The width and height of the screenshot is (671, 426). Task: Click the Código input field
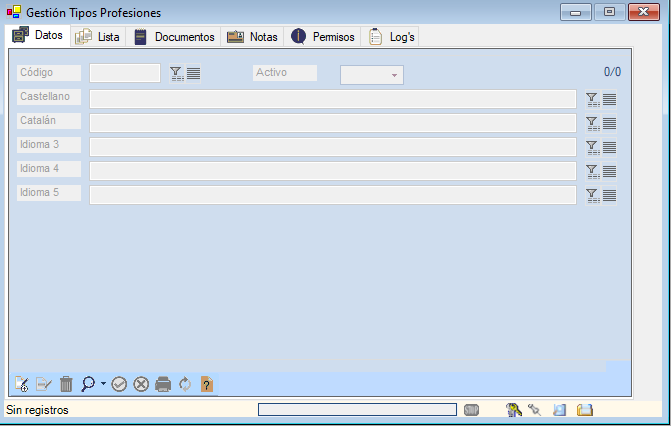click(125, 73)
